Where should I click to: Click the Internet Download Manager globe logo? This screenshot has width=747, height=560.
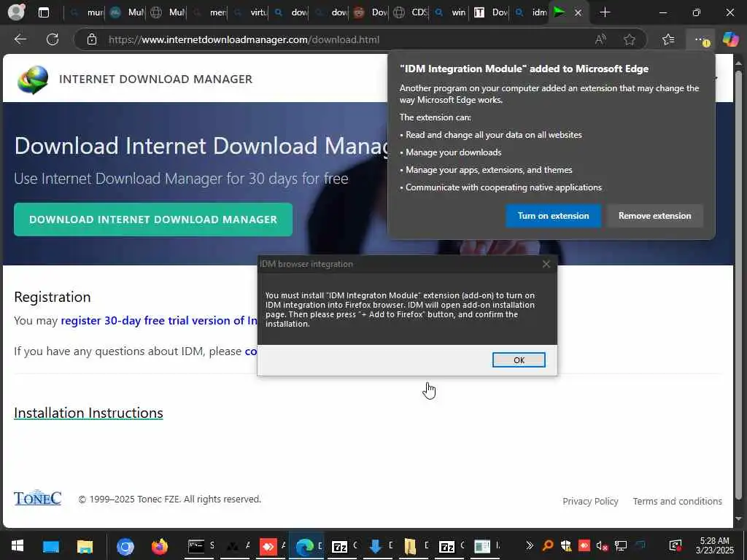click(x=33, y=79)
